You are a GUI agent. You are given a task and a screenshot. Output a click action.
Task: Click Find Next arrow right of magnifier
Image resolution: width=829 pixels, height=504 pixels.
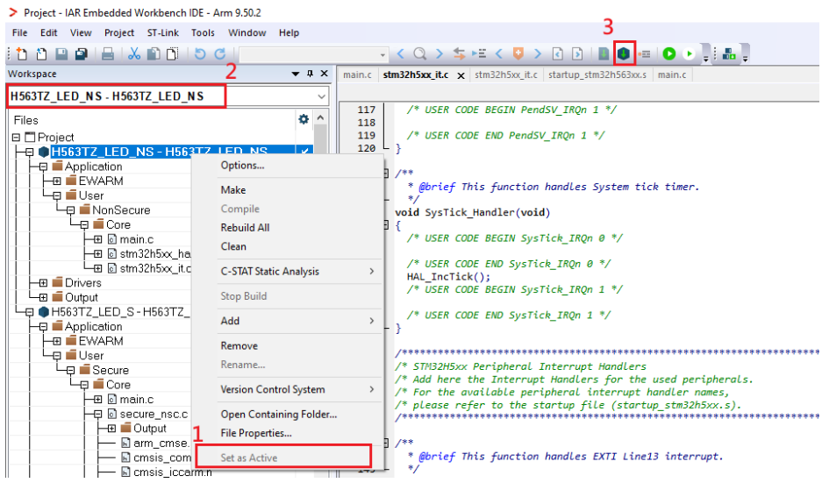pyautogui.click(x=440, y=53)
